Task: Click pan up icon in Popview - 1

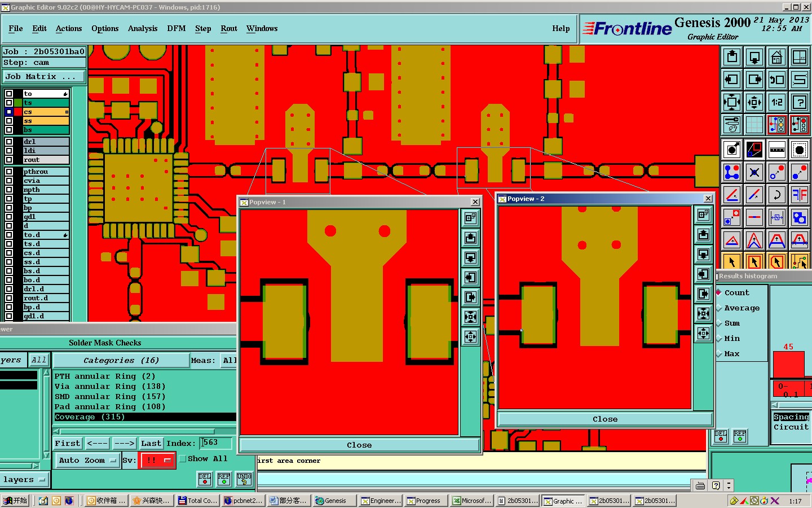Action: (470, 238)
